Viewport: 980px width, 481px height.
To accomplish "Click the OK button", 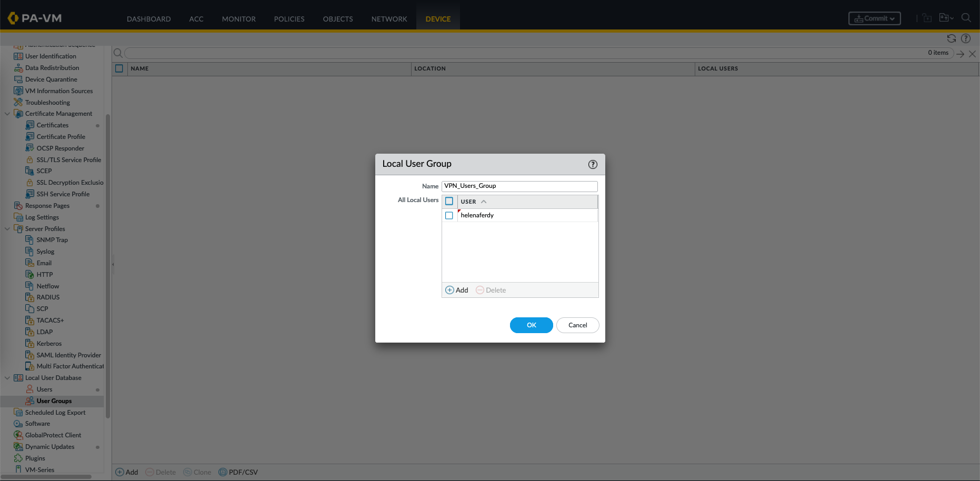I will click(531, 325).
